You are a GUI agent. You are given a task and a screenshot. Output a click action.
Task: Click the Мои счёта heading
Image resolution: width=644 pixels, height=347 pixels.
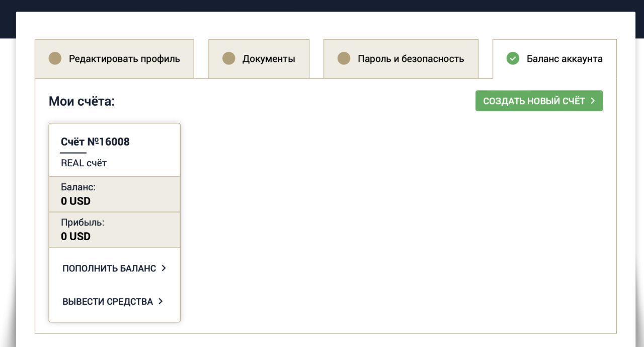(x=82, y=101)
